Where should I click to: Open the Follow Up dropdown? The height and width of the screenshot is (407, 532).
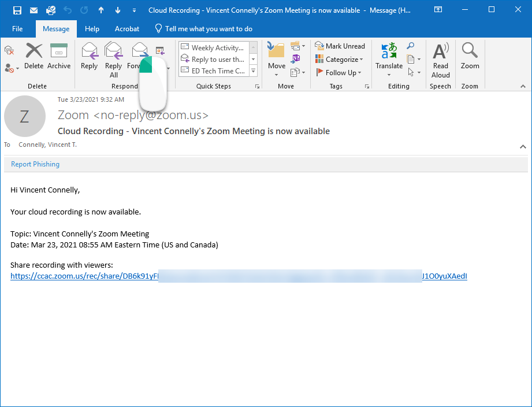point(340,72)
